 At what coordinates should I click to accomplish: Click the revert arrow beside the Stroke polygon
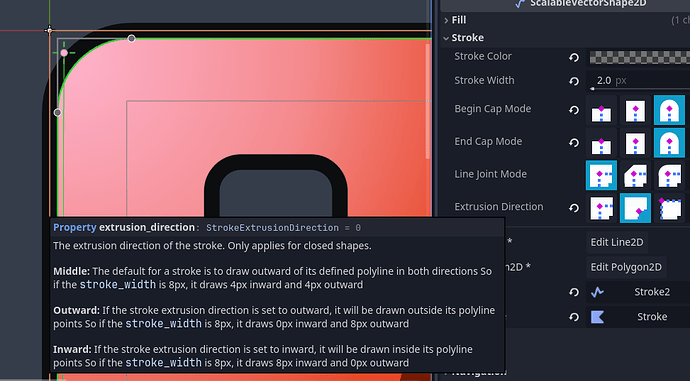[574, 317]
